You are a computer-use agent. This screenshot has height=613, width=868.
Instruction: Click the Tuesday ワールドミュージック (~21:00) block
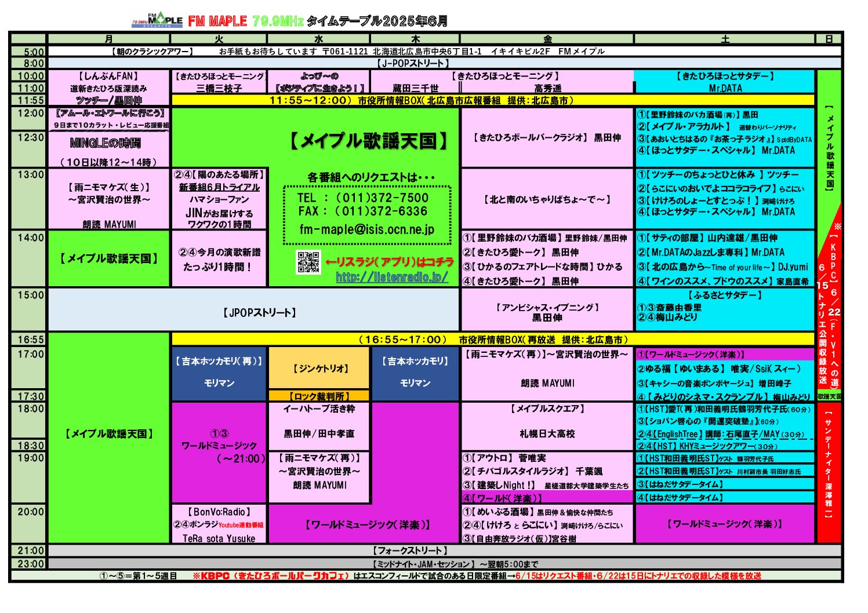[219, 452]
